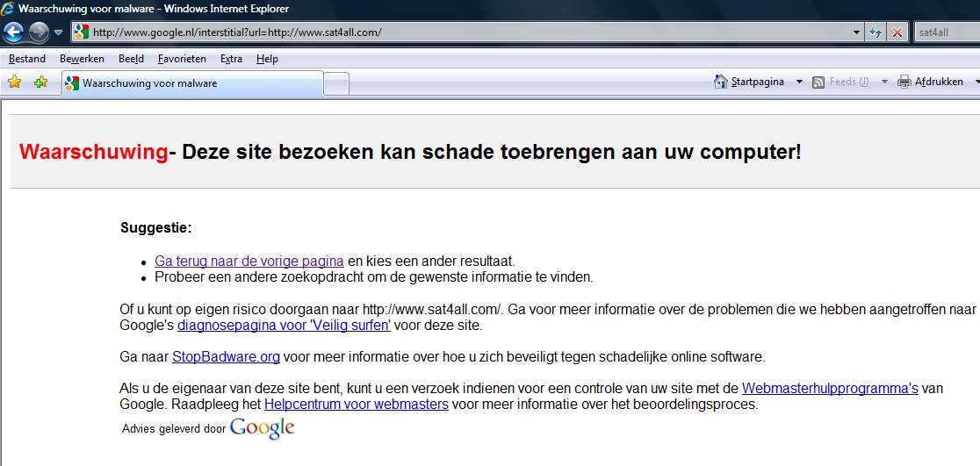
Task: Open the Favorieten menu
Action: pyautogui.click(x=182, y=59)
